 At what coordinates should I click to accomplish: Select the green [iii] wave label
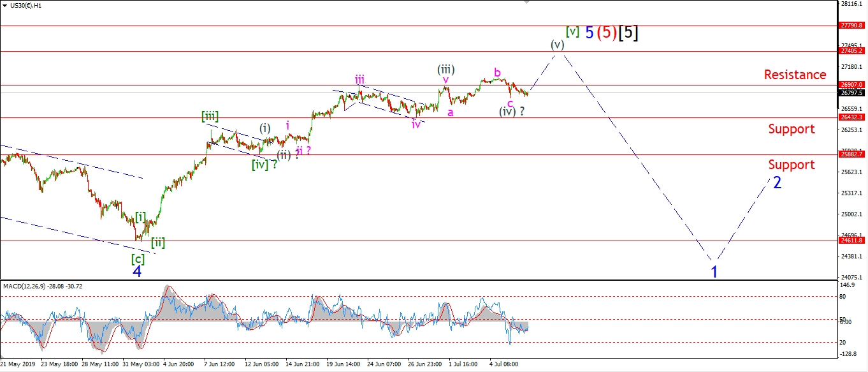click(x=210, y=116)
